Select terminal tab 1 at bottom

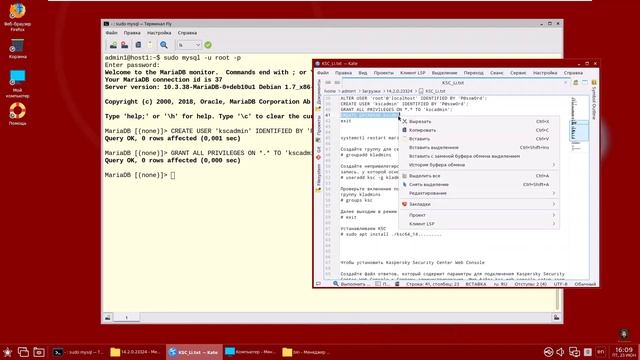127,317
